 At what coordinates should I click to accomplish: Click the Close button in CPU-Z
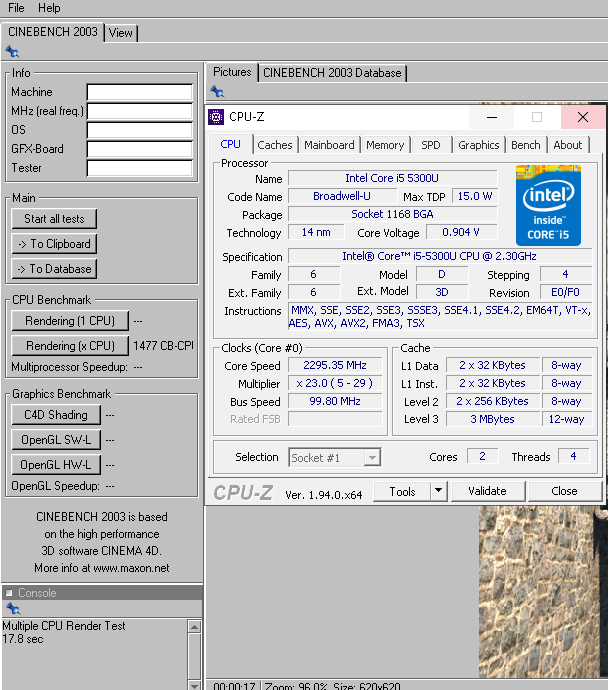pos(564,491)
